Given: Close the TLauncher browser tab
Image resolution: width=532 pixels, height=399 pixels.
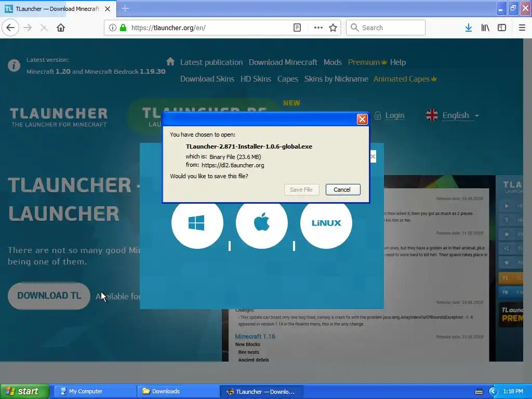Looking at the screenshot, I should pos(108,9).
